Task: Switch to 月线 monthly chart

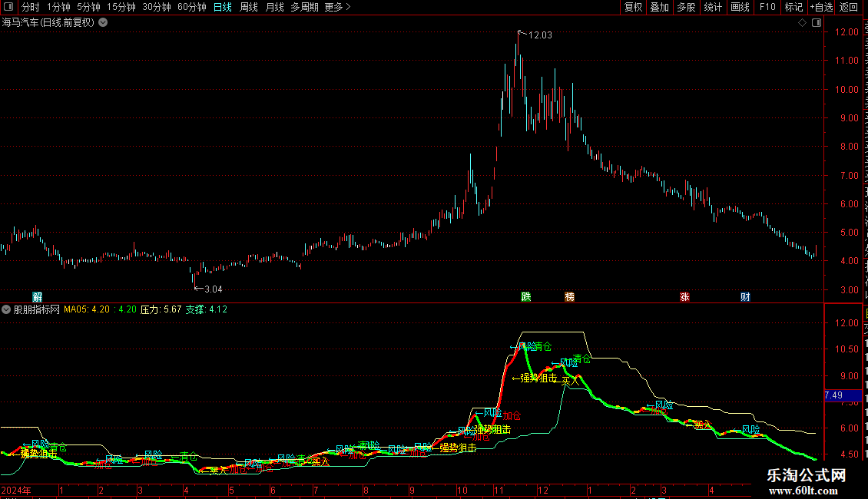Action: tap(274, 7)
